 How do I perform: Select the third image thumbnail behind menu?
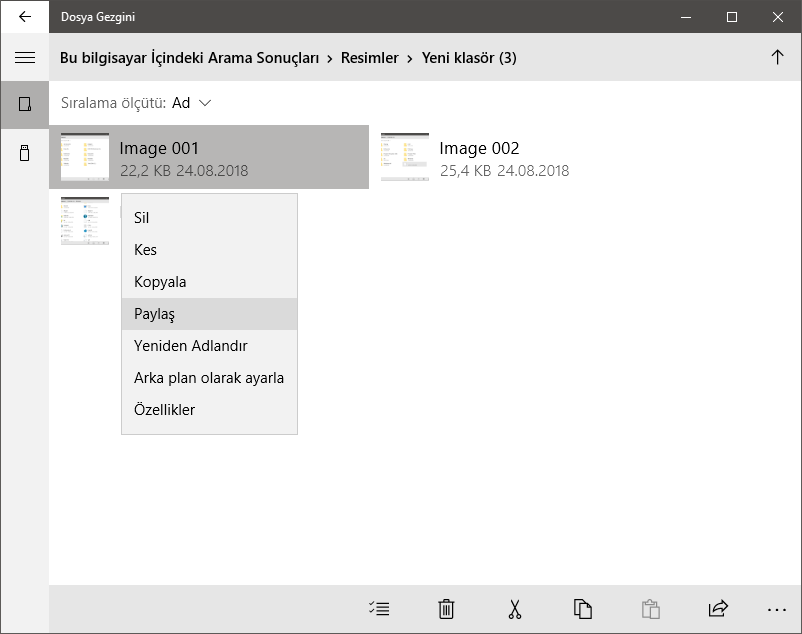click(x=85, y=221)
